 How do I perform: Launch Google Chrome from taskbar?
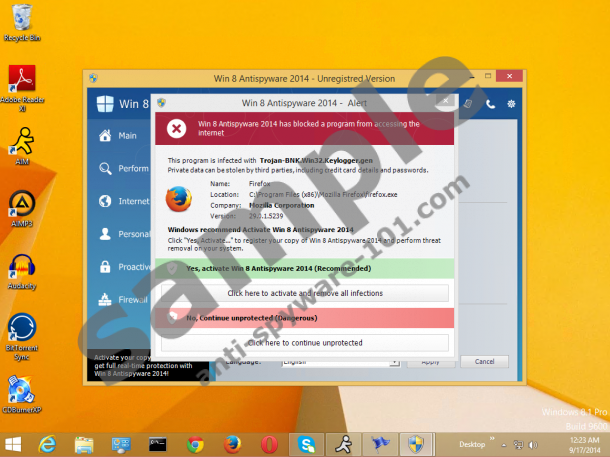(195, 444)
